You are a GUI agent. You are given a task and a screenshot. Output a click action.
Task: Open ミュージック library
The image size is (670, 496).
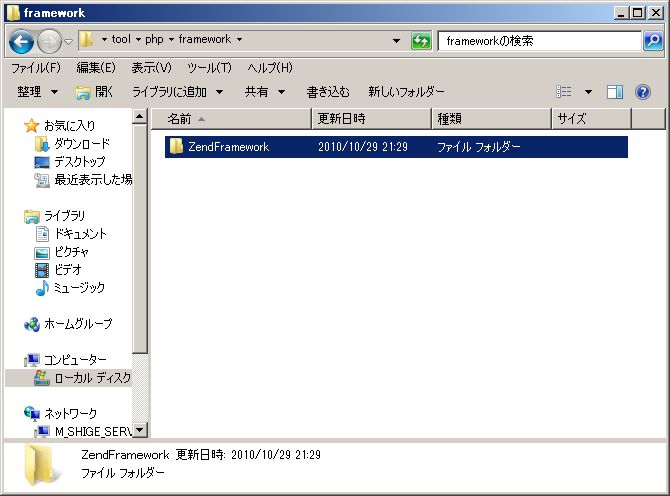click(x=79, y=288)
